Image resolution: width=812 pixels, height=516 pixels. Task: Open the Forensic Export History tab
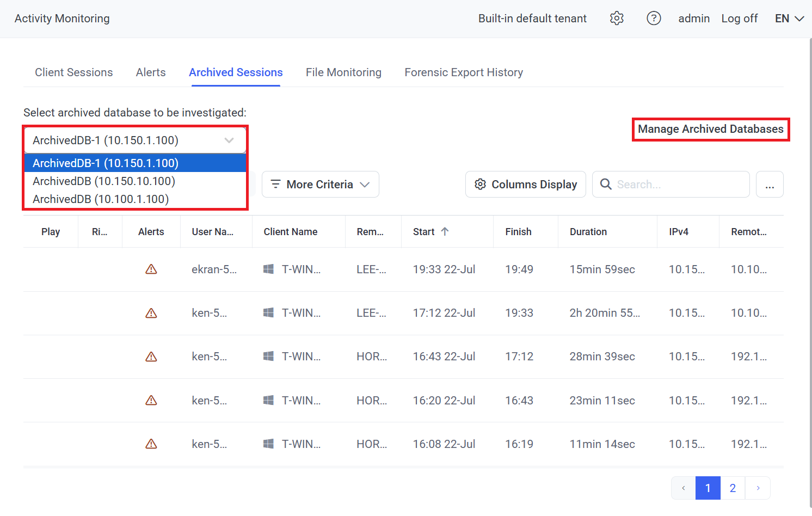464,72
